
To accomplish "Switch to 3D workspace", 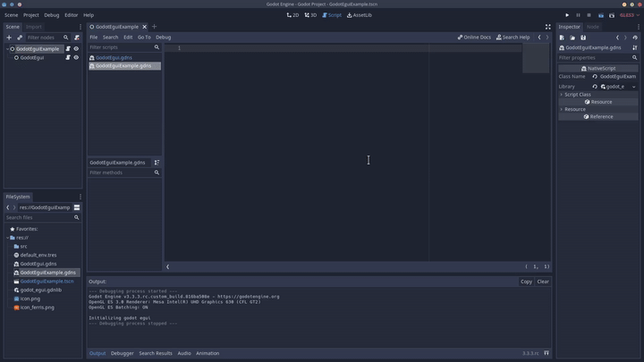I will click(x=311, y=15).
